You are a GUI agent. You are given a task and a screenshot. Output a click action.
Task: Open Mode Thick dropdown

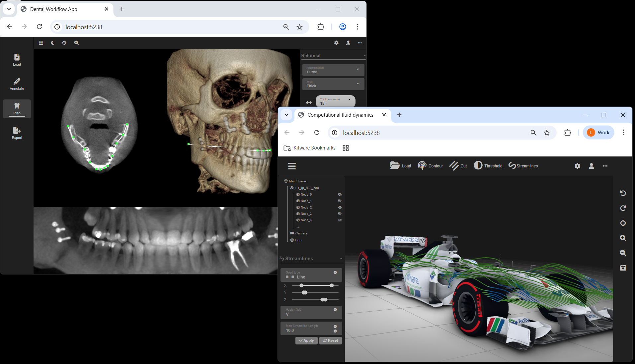coord(333,84)
